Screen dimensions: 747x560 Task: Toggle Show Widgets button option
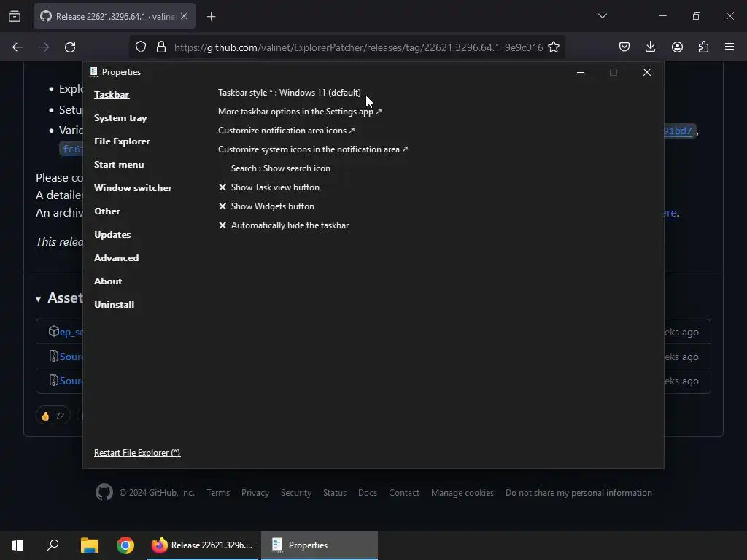(266, 206)
